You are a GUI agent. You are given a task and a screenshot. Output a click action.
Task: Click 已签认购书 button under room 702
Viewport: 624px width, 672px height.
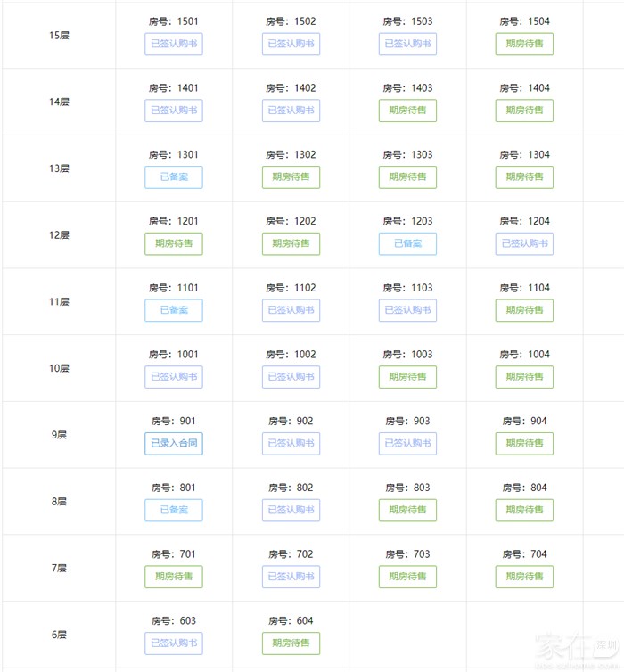pos(291,577)
